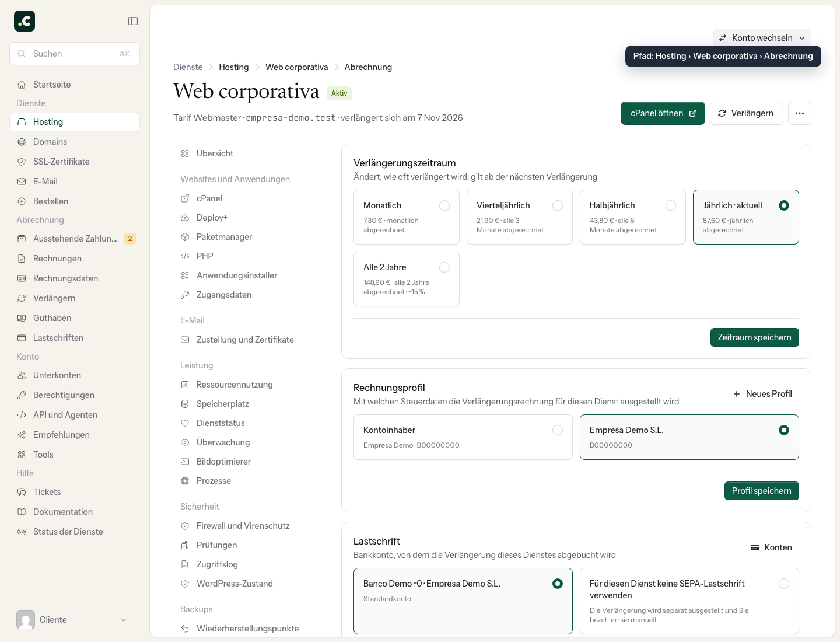
Task: Click the API und Agenten code icon
Action: [x=22, y=415]
